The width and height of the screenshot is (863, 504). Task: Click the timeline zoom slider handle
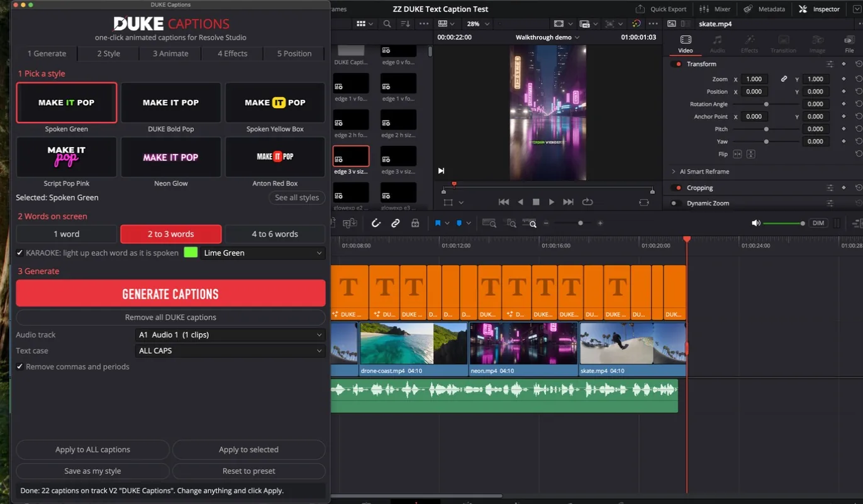pyautogui.click(x=581, y=223)
